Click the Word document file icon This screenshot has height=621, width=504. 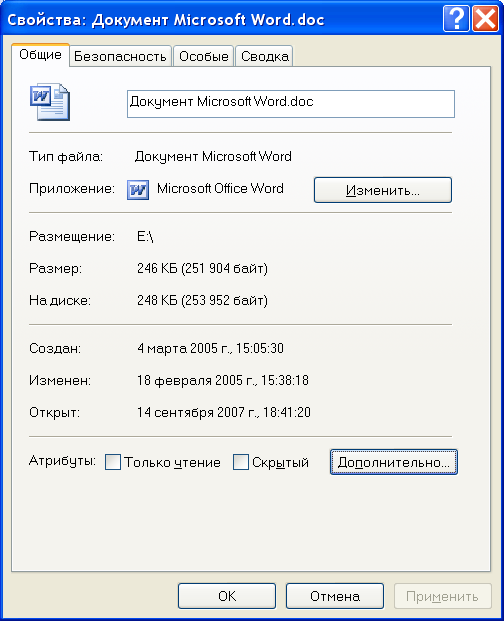tap(49, 102)
